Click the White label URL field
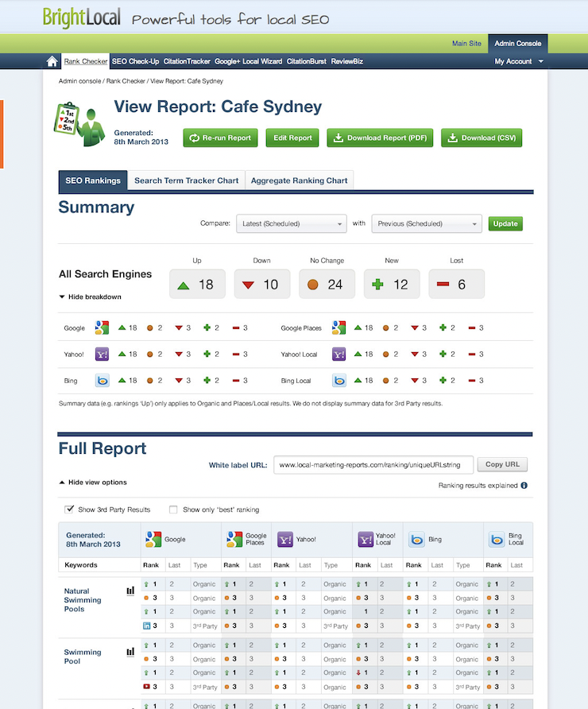Viewport: 588px width, 709px height. tap(373, 464)
